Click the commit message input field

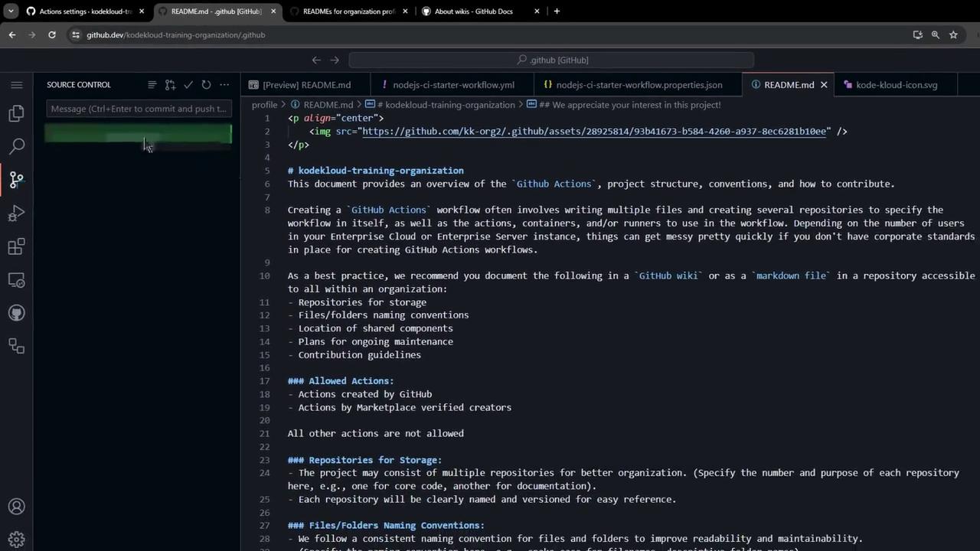pos(139,109)
